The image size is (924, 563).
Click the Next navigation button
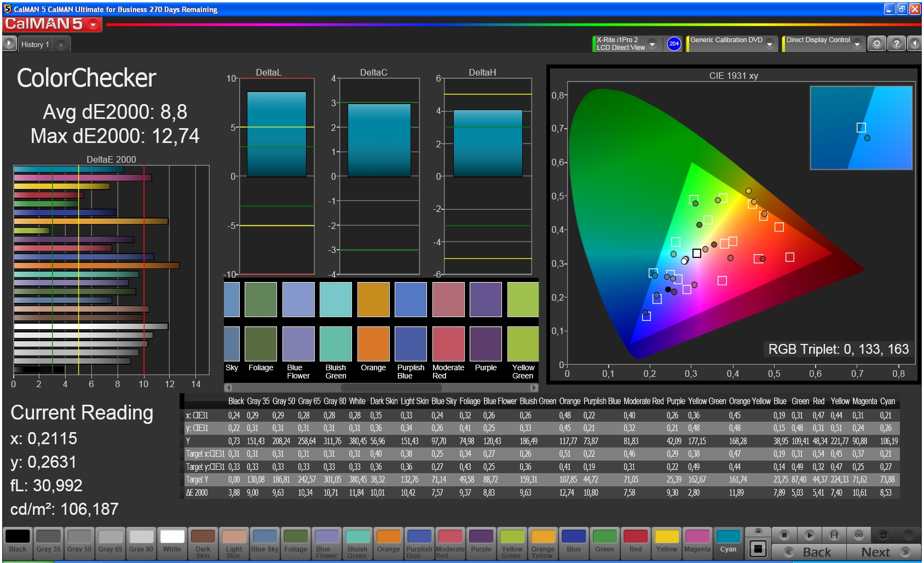(x=884, y=552)
